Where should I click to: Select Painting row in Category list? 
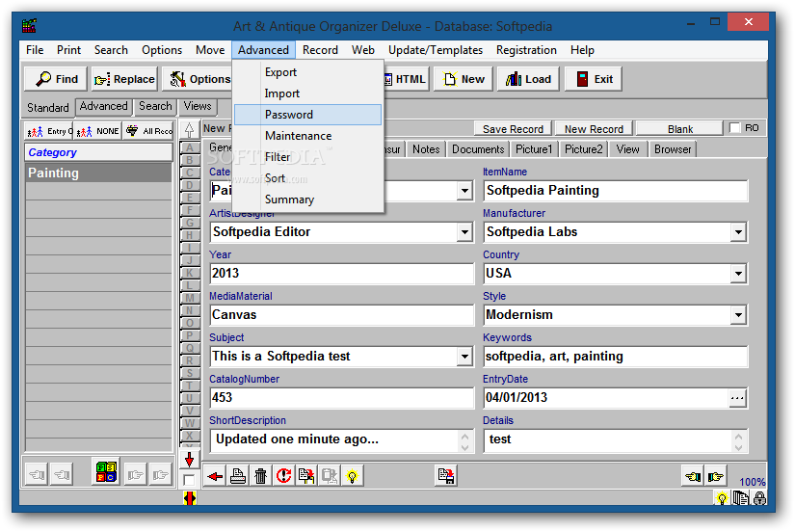coord(99,173)
